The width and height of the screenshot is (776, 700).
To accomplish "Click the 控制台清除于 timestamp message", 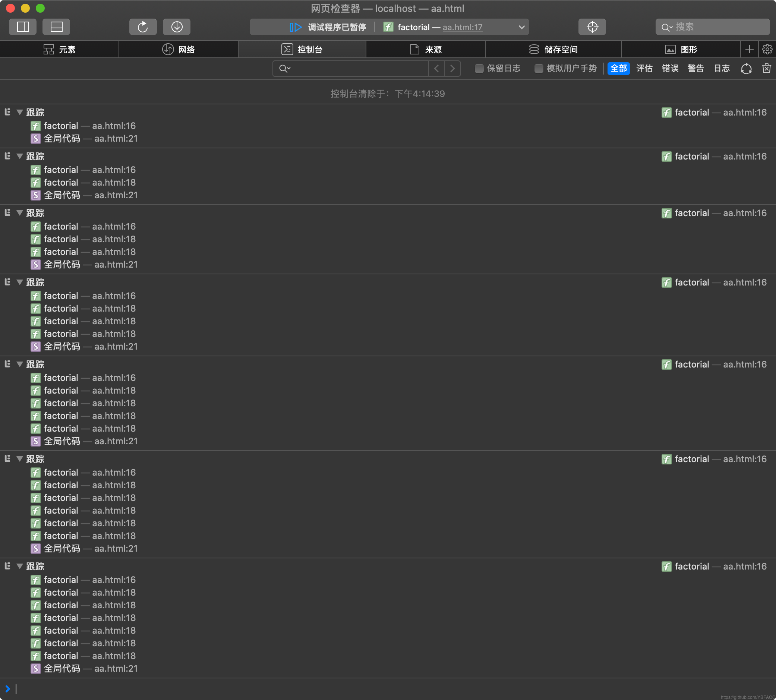I will [388, 94].
